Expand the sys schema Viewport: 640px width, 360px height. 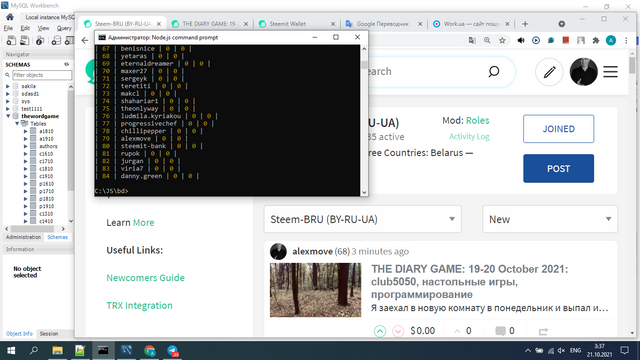tap(8, 101)
